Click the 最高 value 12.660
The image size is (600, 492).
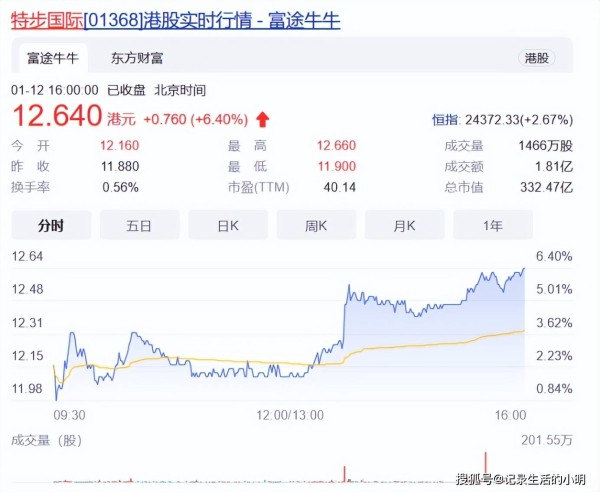(x=336, y=145)
